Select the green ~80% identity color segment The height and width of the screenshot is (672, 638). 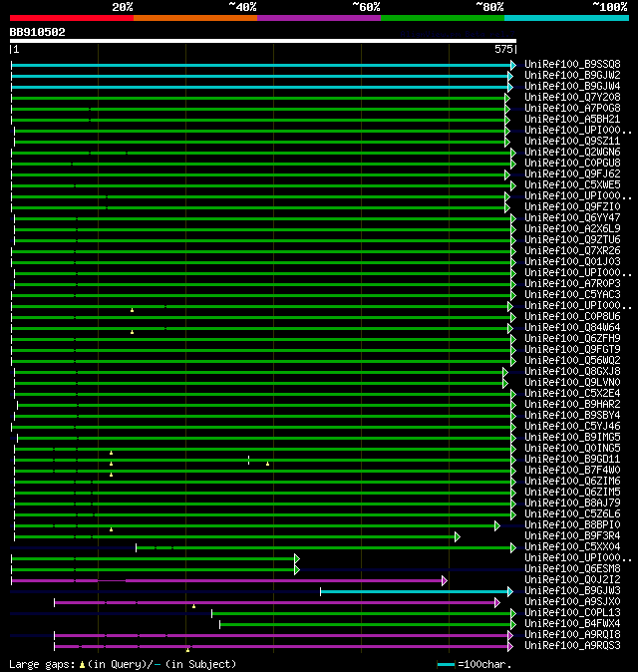pyautogui.click(x=443, y=18)
